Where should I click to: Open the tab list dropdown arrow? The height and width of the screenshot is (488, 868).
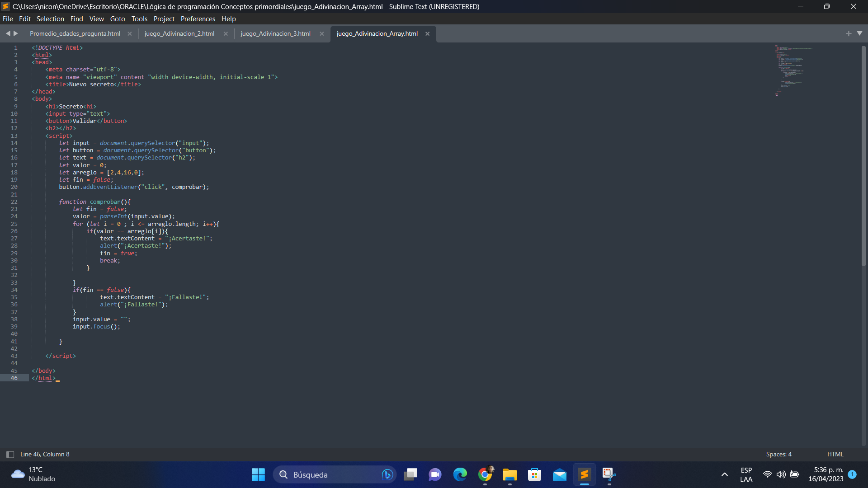coord(860,33)
